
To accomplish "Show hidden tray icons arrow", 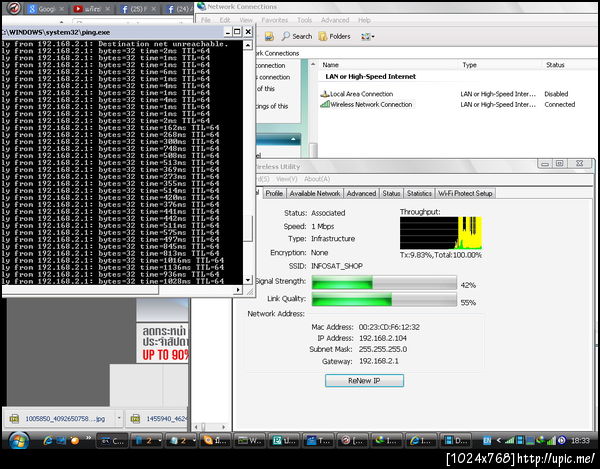I will coord(499,441).
